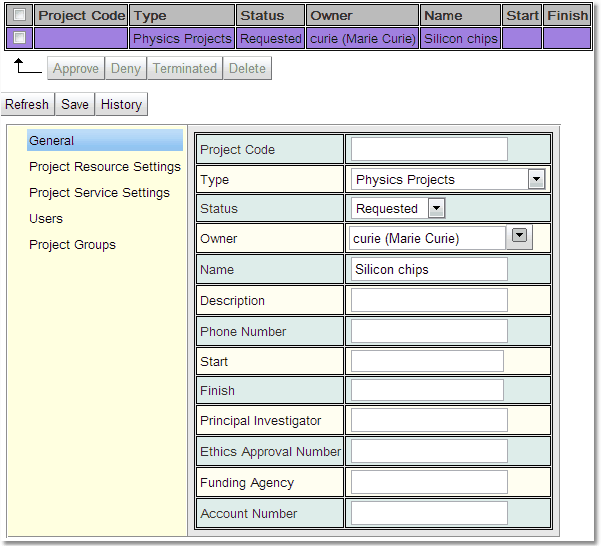The image size is (601, 548).
Task: Click the Approve button
Action: [76, 68]
